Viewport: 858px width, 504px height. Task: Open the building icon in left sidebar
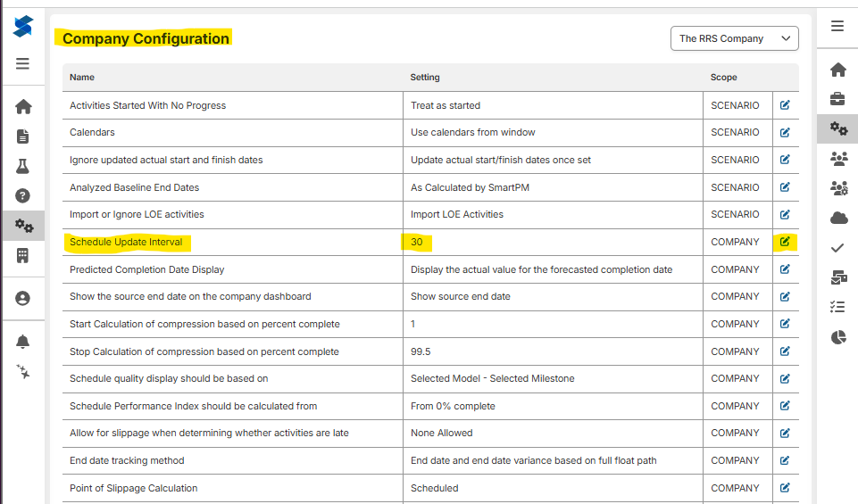click(22, 255)
